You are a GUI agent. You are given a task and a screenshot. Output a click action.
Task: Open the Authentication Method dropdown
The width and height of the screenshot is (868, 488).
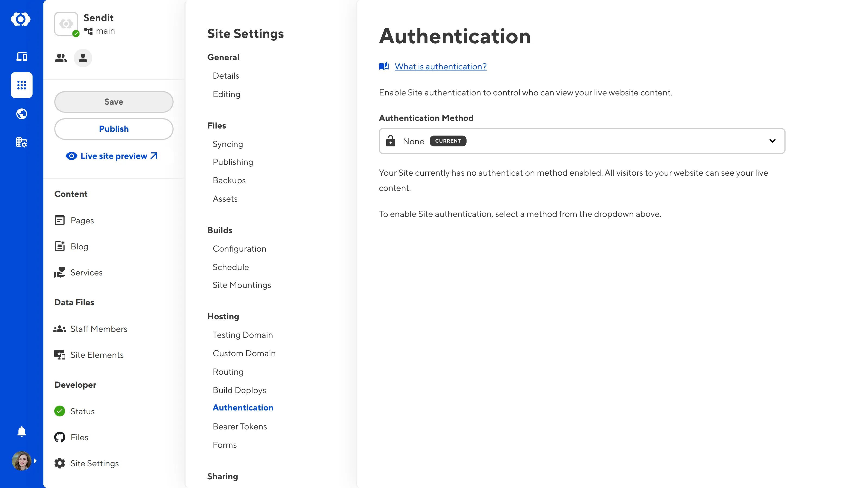(582, 141)
